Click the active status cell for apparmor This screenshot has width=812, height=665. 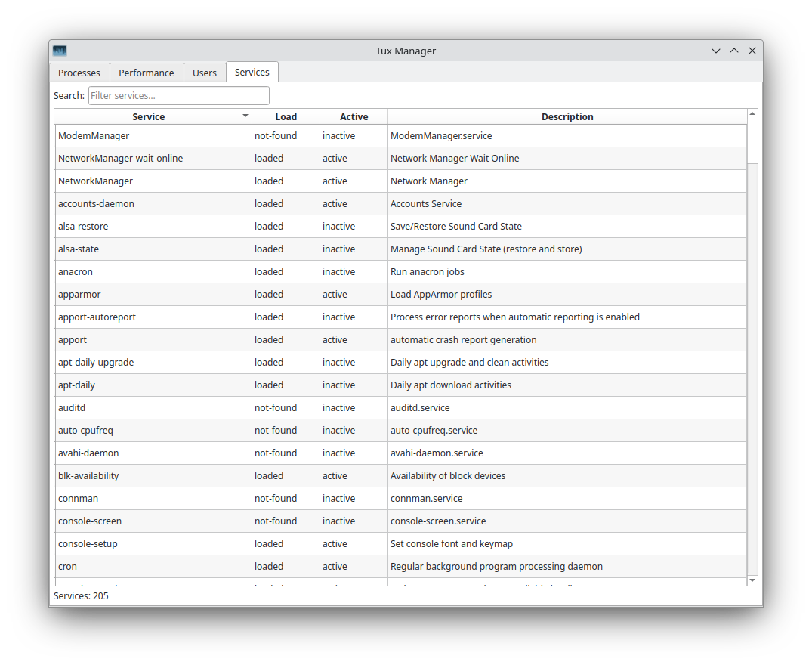coord(354,295)
